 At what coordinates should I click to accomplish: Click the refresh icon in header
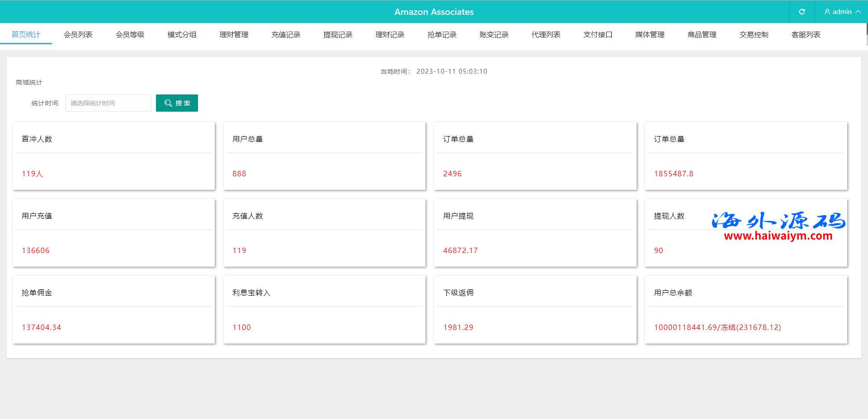802,12
